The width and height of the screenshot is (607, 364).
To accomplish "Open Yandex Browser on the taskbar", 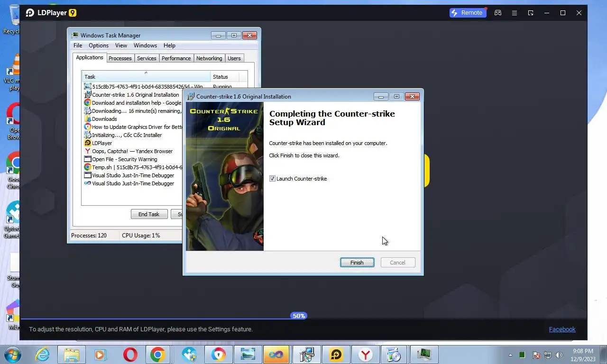I will pyautogui.click(x=366, y=355).
